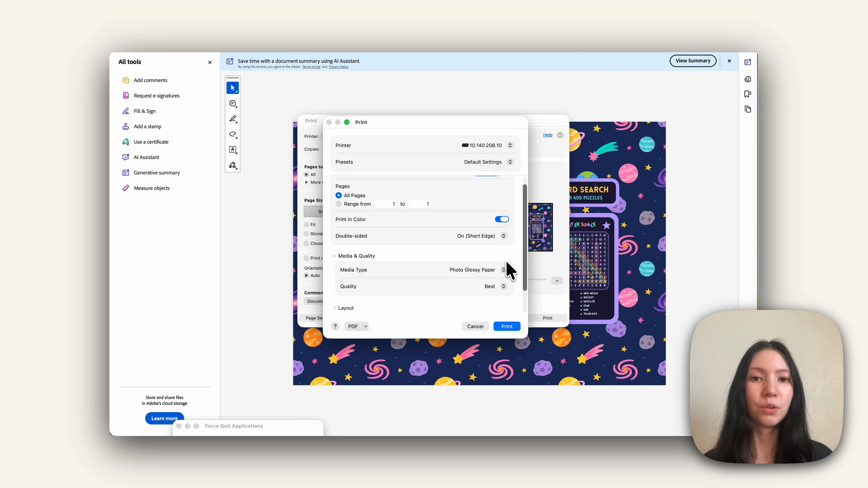
Task: Select Auto orientation in Acrobat Print dialog
Action: (x=306, y=275)
